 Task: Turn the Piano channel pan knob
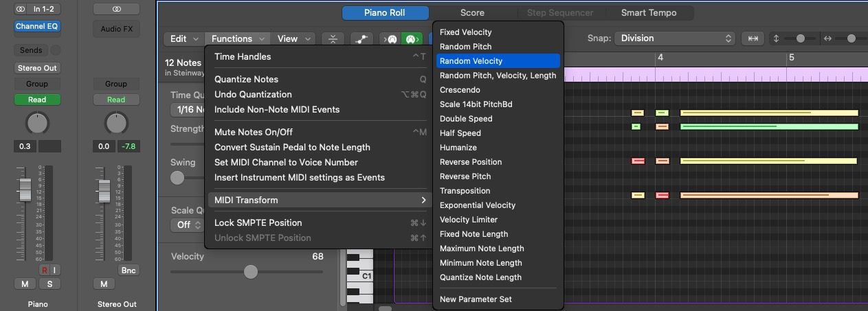point(37,124)
